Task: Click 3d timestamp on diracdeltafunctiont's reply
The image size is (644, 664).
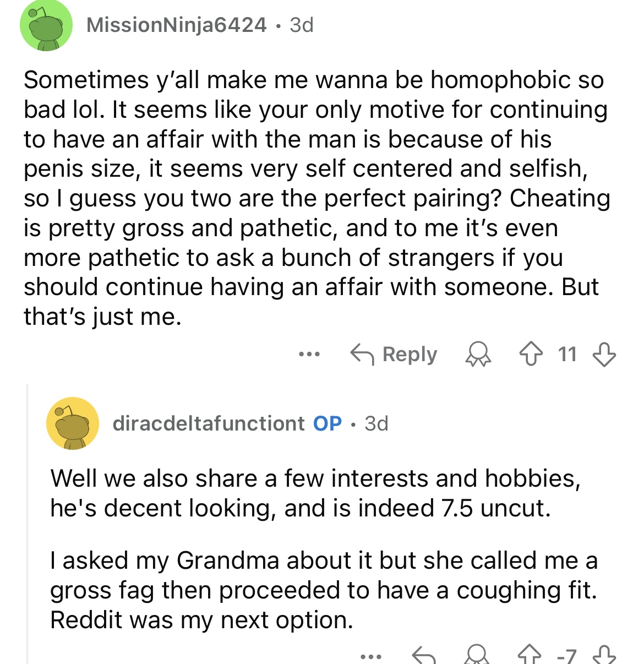Action: [376, 423]
